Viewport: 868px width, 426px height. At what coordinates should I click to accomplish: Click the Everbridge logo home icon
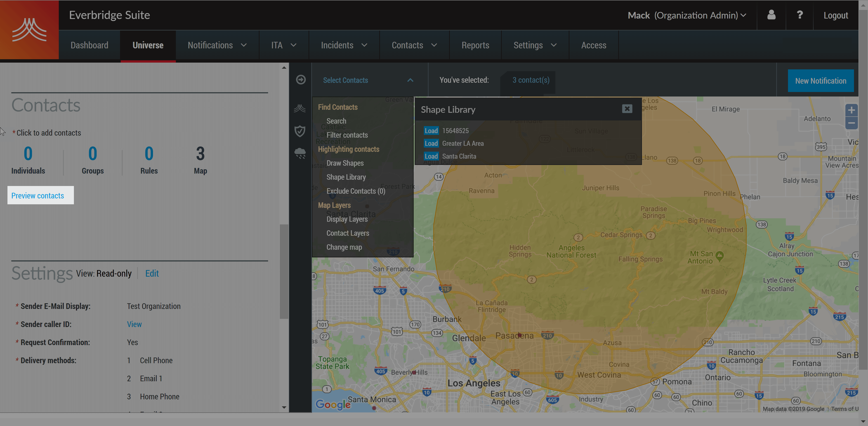click(29, 30)
